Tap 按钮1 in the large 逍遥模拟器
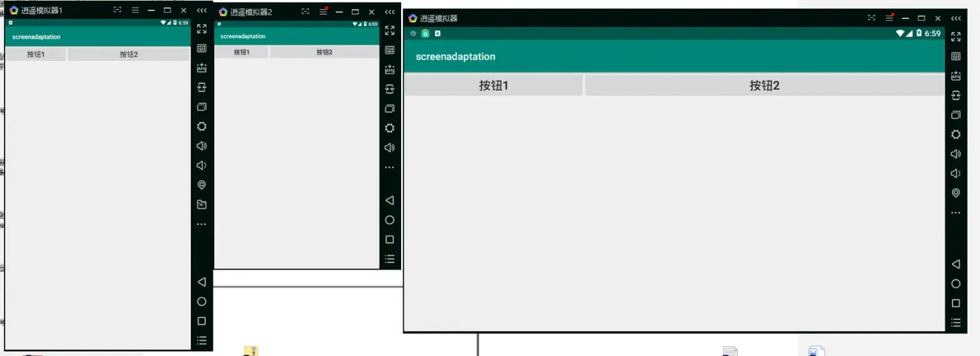This screenshot has height=356, width=980. click(493, 85)
